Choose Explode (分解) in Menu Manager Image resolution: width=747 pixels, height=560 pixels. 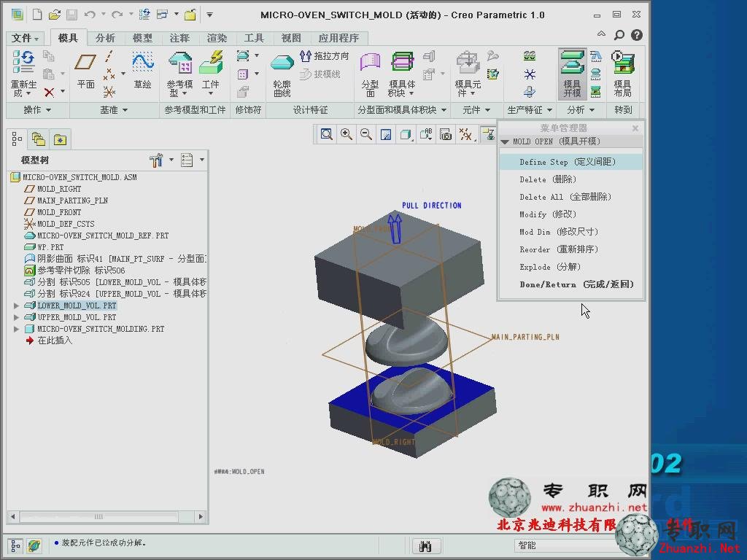pos(570,267)
